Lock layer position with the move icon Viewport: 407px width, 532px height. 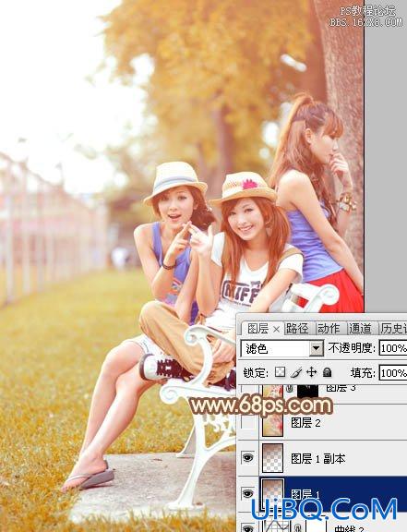pyautogui.click(x=311, y=372)
